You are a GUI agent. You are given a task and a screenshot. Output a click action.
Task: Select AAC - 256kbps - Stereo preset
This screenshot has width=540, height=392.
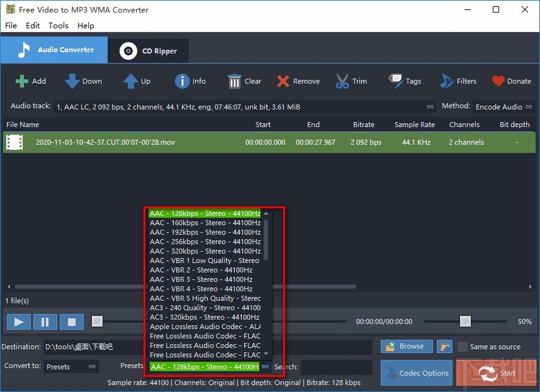[x=205, y=242]
